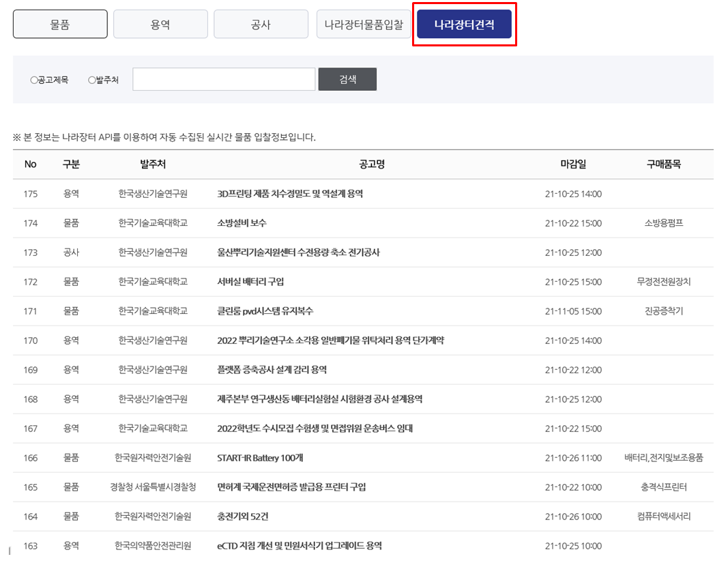Click the 나라장터견적 tab
The height and width of the screenshot is (561, 728).
(464, 25)
